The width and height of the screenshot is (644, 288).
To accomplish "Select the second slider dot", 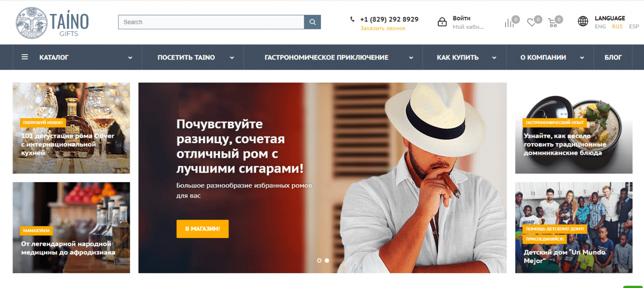I will click(x=327, y=260).
